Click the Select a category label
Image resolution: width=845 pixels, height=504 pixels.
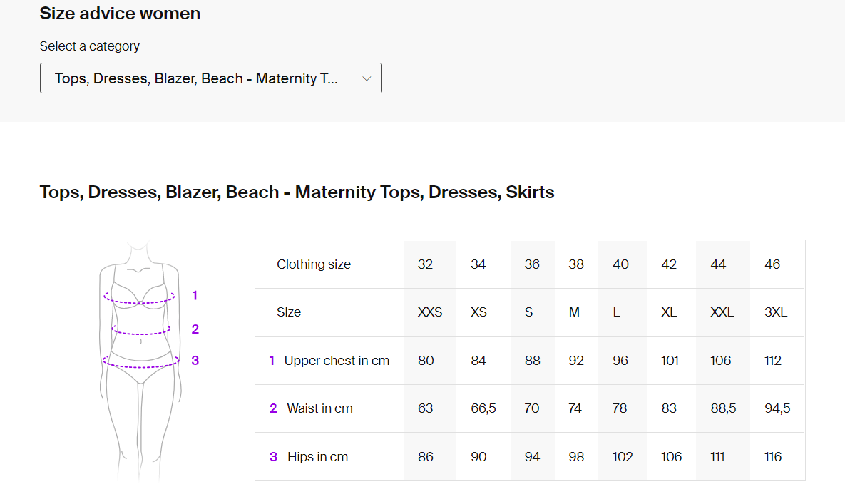[x=89, y=46]
